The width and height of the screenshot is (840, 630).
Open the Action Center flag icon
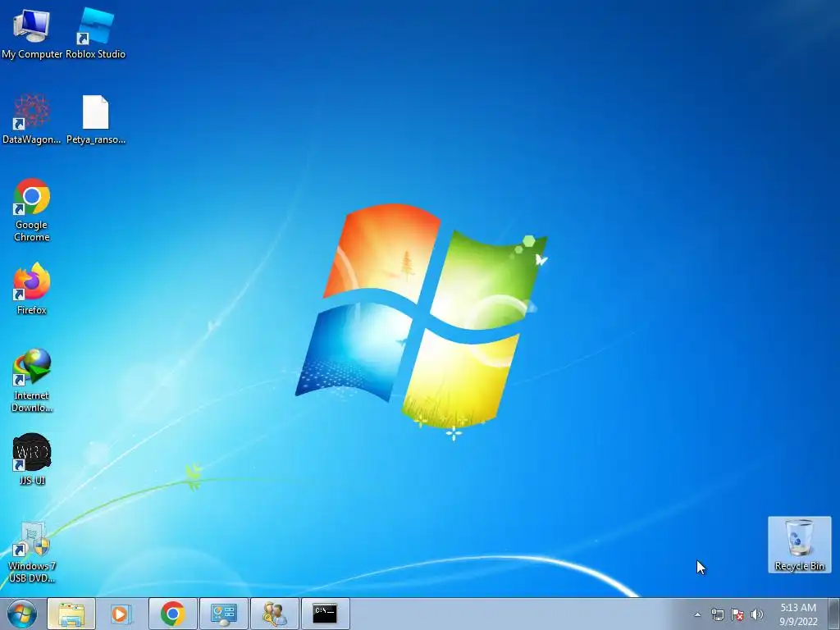737,614
